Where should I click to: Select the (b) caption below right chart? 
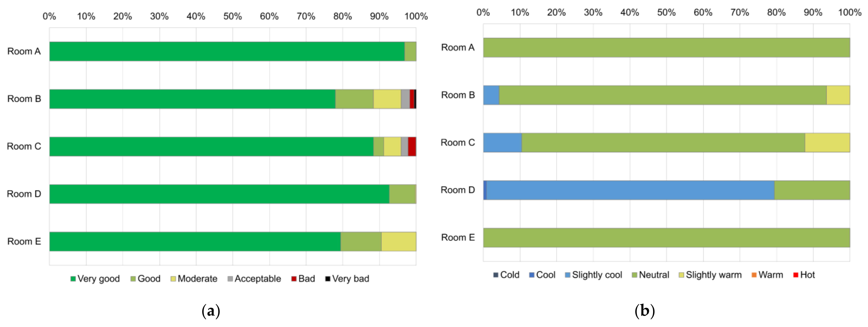tap(644, 311)
